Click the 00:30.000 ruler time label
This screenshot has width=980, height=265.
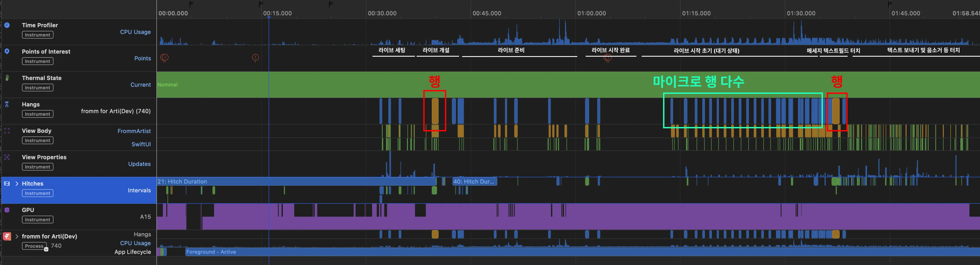click(x=382, y=13)
